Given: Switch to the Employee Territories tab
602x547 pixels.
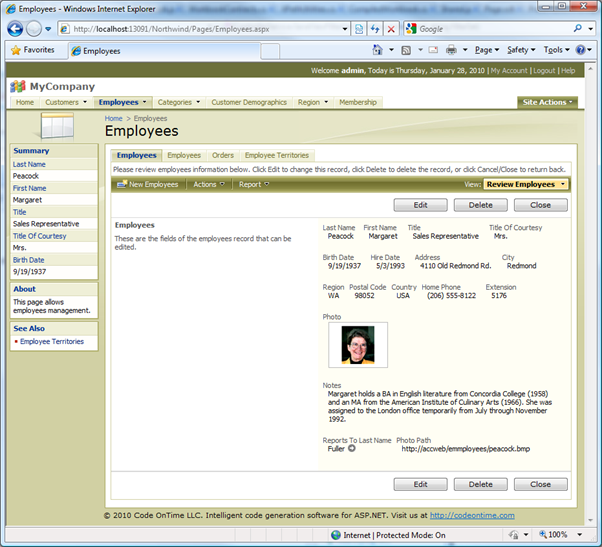Looking at the screenshot, I should point(277,155).
